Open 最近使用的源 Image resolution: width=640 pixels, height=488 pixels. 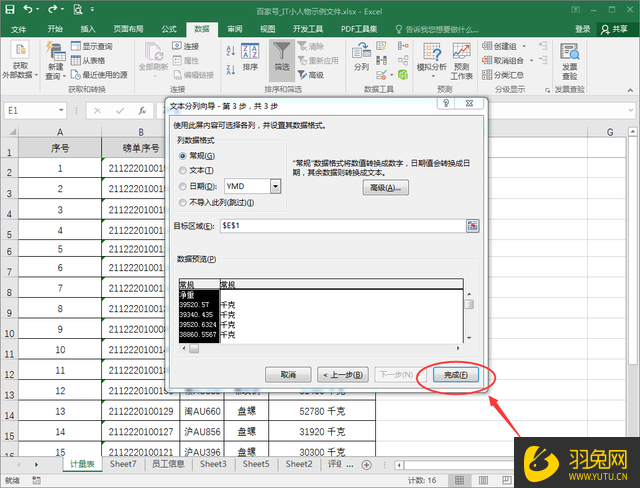pos(99,75)
